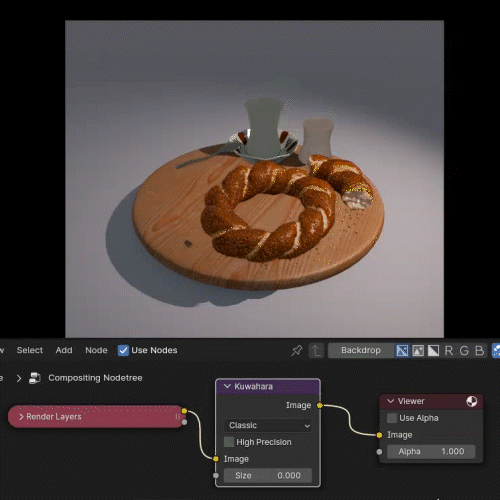This screenshot has height=500, width=500.
Task: Show only the Red channel
Action: tap(449, 350)
